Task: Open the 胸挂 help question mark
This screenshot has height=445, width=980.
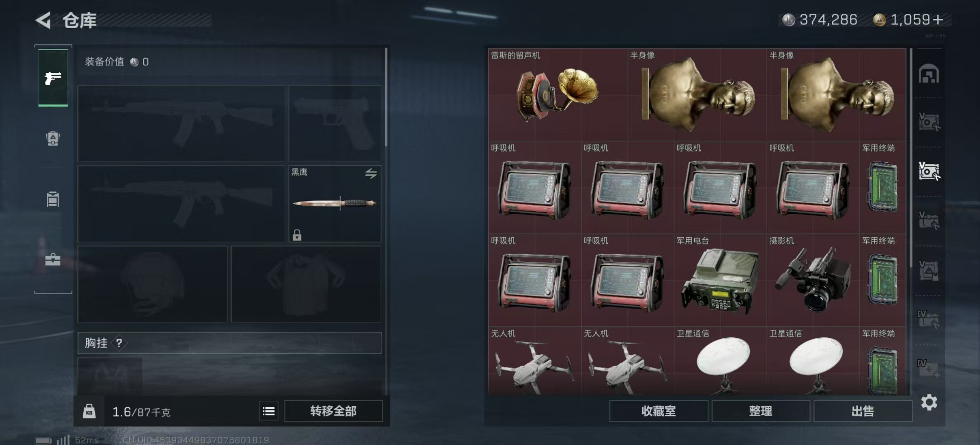Action: [x=119, y=343]
